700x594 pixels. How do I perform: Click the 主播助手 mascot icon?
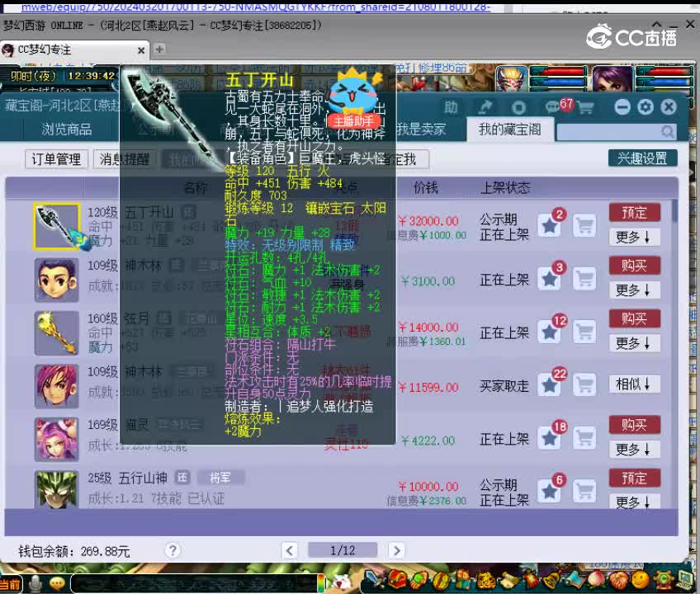[354, 97]
